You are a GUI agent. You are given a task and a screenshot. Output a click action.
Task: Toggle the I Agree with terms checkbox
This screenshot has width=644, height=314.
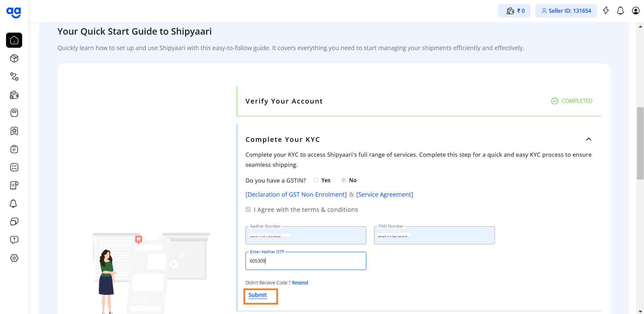[x=248, y=209]
